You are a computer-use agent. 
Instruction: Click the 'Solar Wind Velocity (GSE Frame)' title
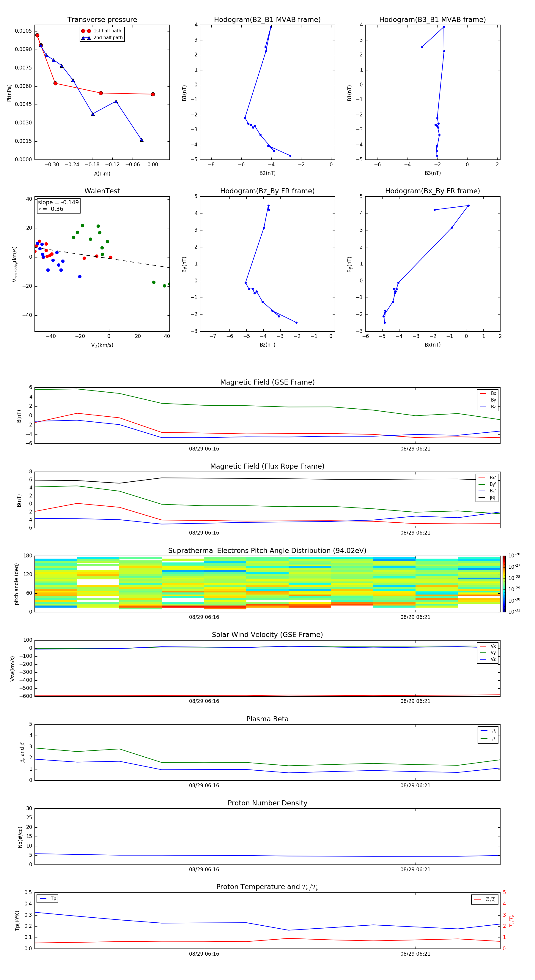tap(267, 635)
